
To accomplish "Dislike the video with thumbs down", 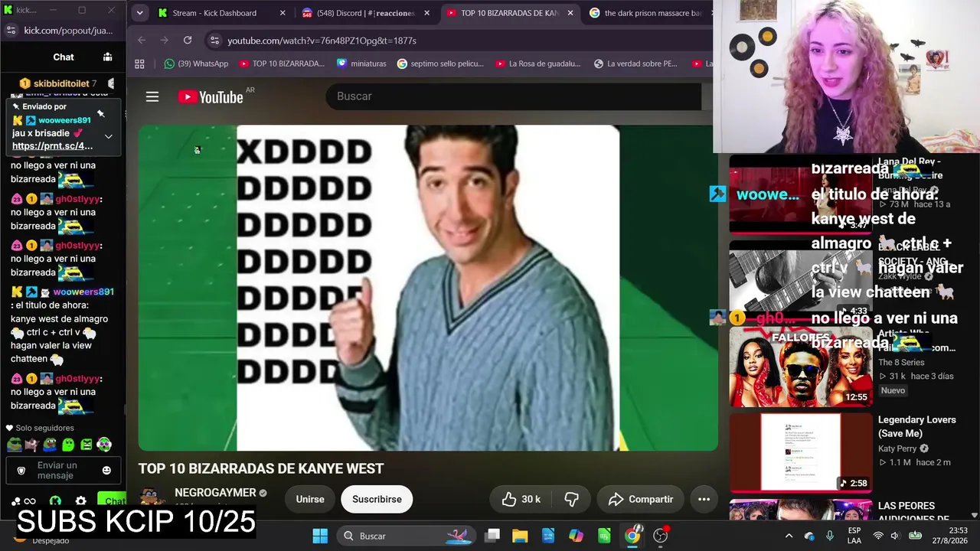I will pyautogui.click(x=571, y=499).
